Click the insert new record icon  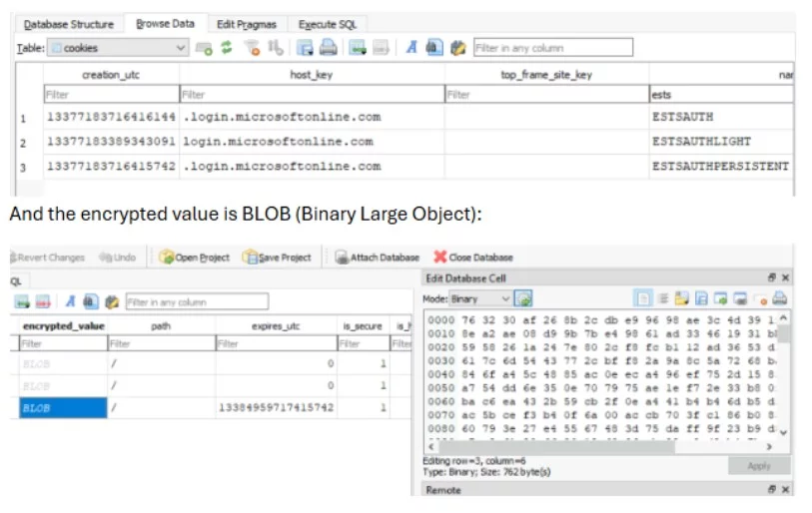355,48
